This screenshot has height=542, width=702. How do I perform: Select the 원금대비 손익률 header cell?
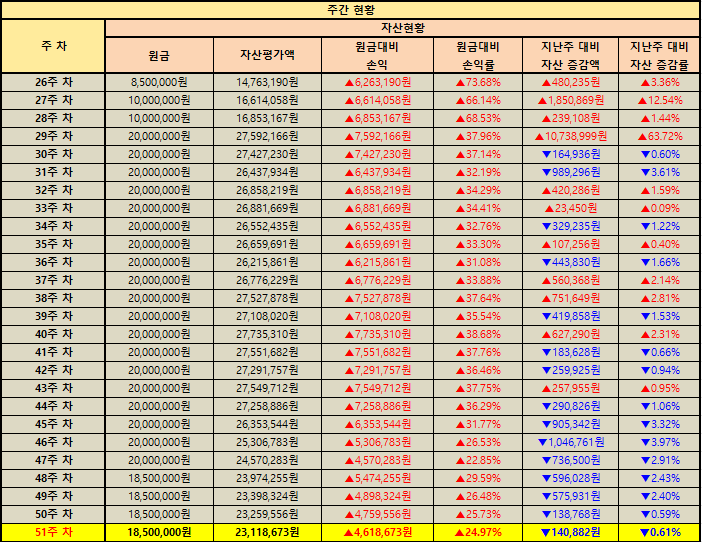pyautogui.click(x=478, y=55)
